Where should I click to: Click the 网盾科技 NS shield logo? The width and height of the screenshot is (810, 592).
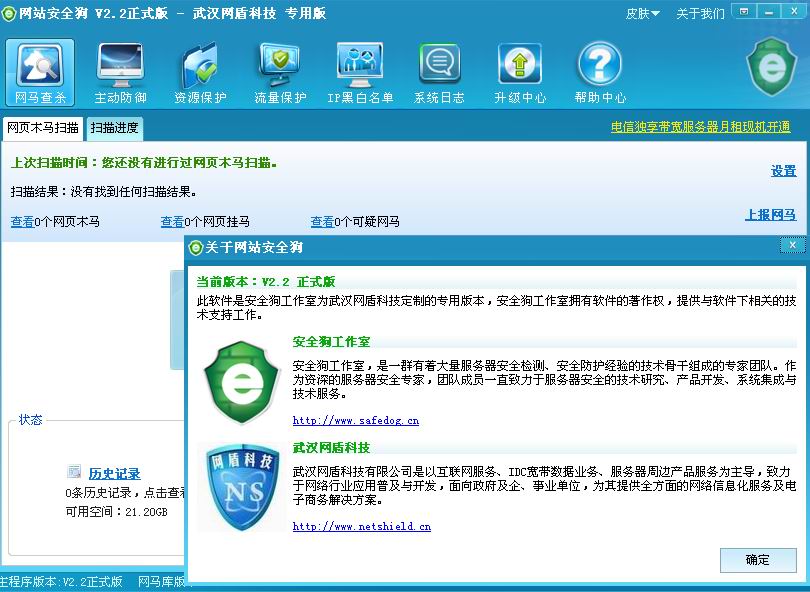(x=241, y=487)
